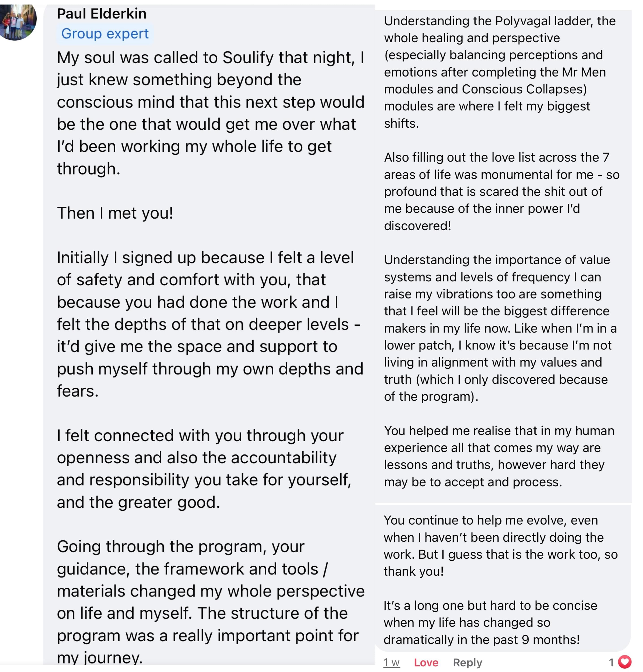Open Paul Elderkin's profile picture

(x=18, y=21)
